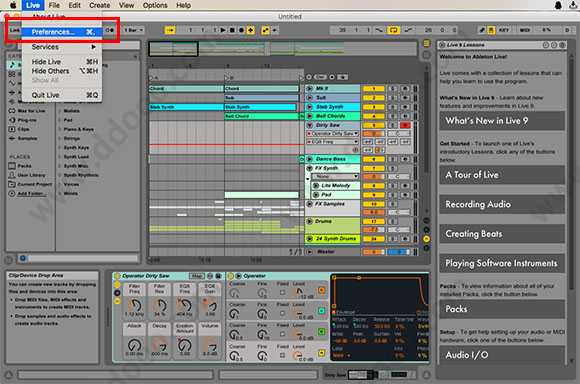Screen dimensions: 580x384
Task: Click Add Folder link in Places
Action: click(x=32, y=193)
